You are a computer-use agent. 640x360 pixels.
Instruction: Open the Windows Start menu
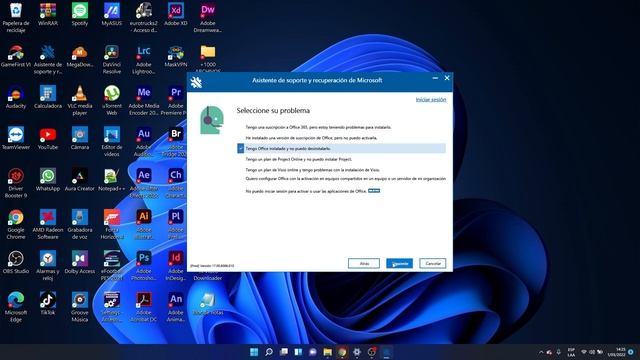coord(254,352)
